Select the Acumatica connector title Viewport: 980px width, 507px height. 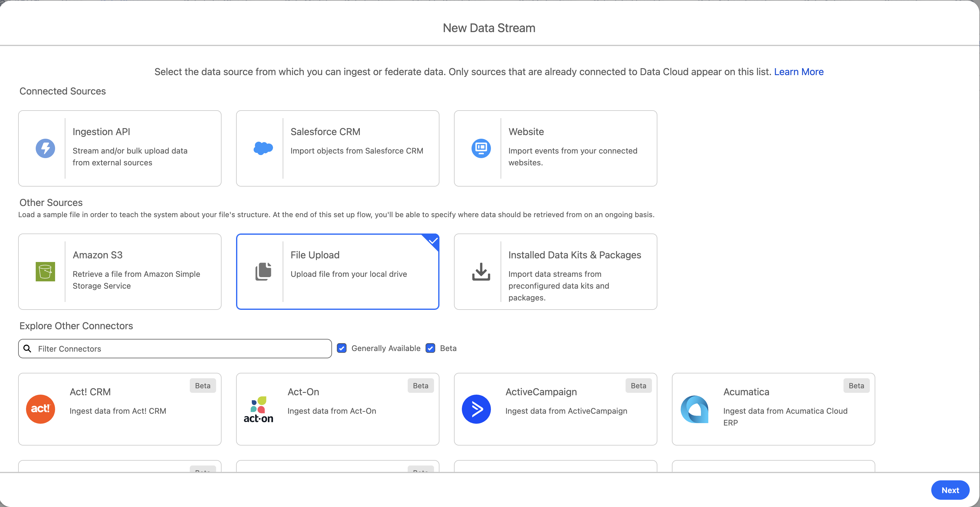point(746,392)
